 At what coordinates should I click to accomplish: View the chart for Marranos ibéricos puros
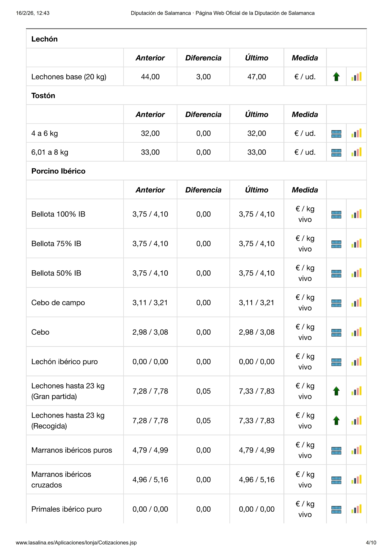356,450
